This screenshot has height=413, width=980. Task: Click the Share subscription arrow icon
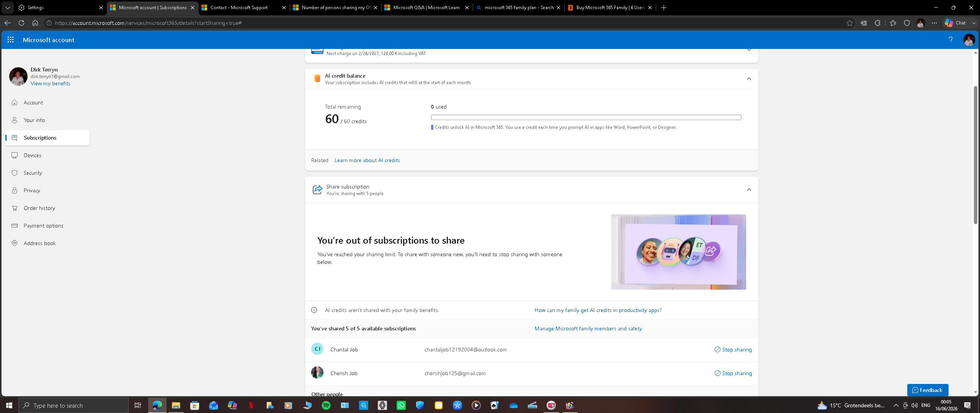(x=317, y=190)
